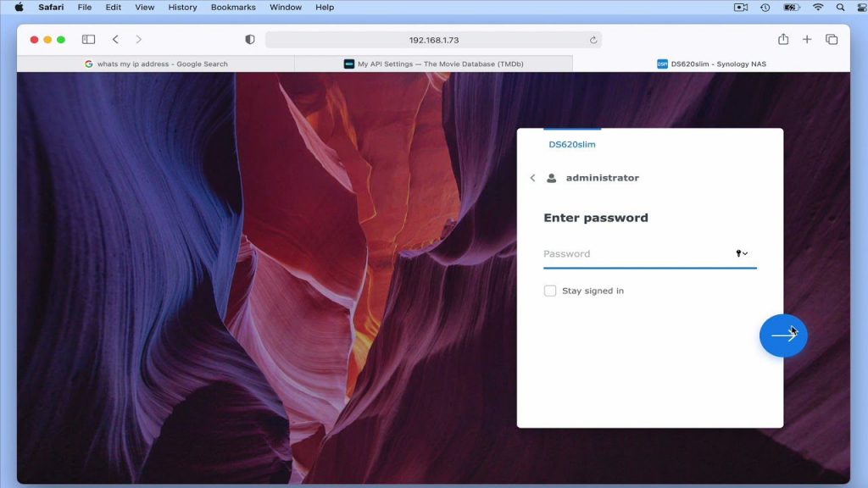
Task: Open the Wi-Fi status icon
Action: click(x=818, y=7)
